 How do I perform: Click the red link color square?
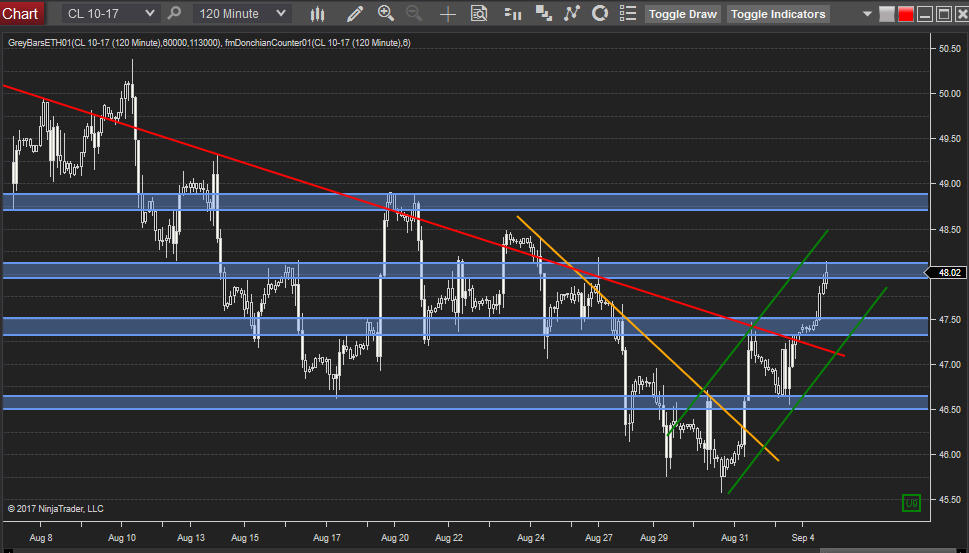[x=906, y=14]
